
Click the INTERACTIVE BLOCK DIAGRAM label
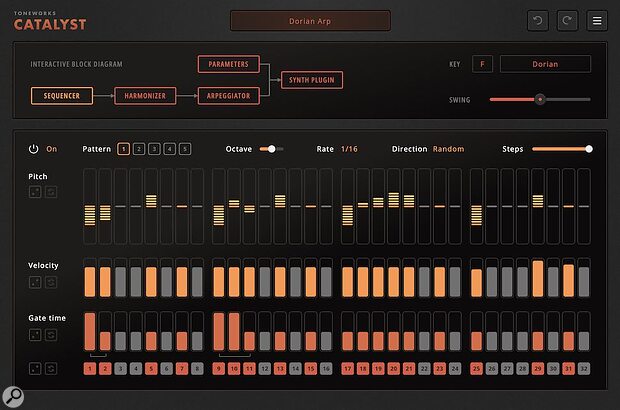tap(76, 64)
